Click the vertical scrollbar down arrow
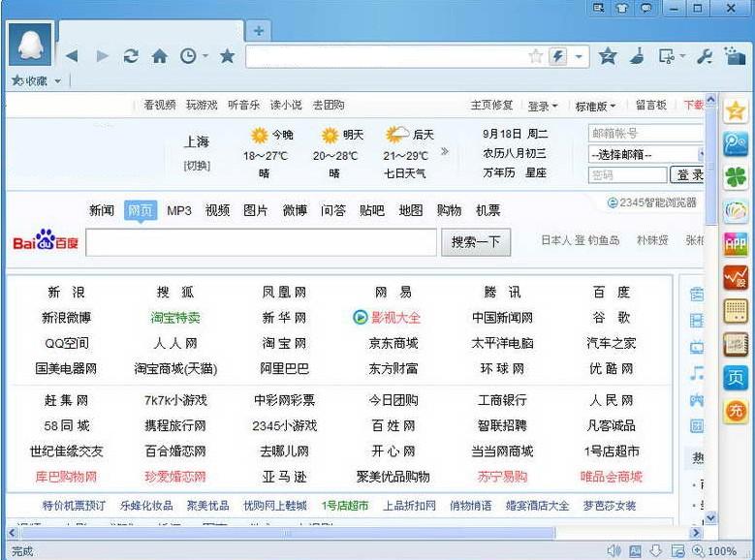The image size is (755, 560). tap(710, 518)
